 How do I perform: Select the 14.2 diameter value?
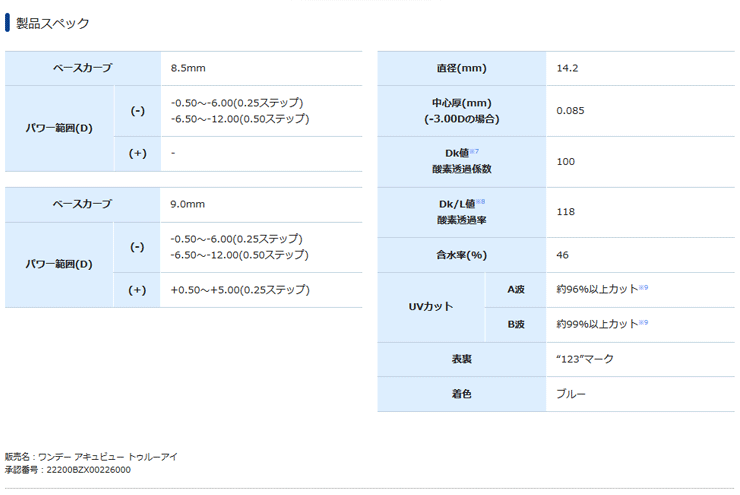tap(568, 68)
